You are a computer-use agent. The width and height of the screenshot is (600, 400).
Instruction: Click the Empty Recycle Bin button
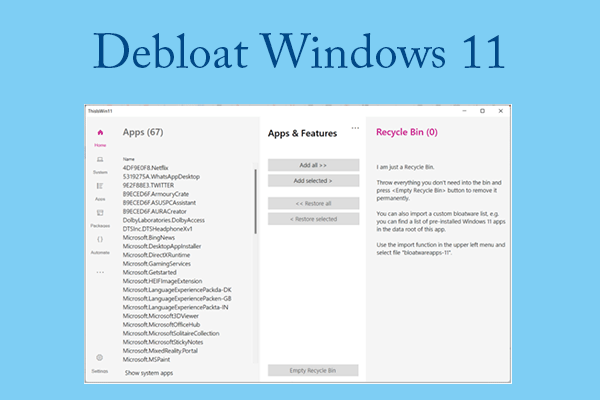[x=313, y=370]
